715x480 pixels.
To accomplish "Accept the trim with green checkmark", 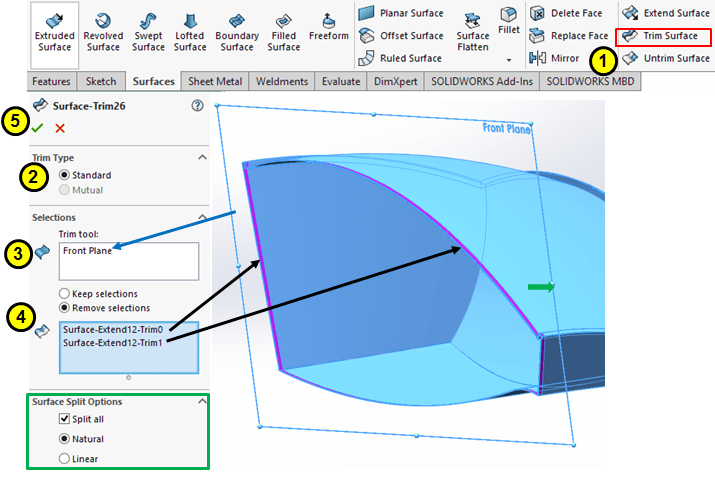I will tap(38, 128).
